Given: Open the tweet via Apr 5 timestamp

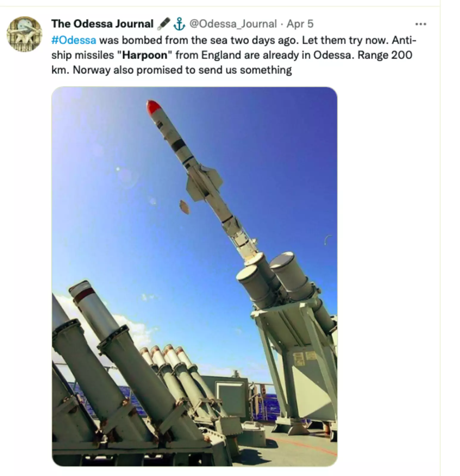Looking at the screenshot, I should tap(300, 24).
